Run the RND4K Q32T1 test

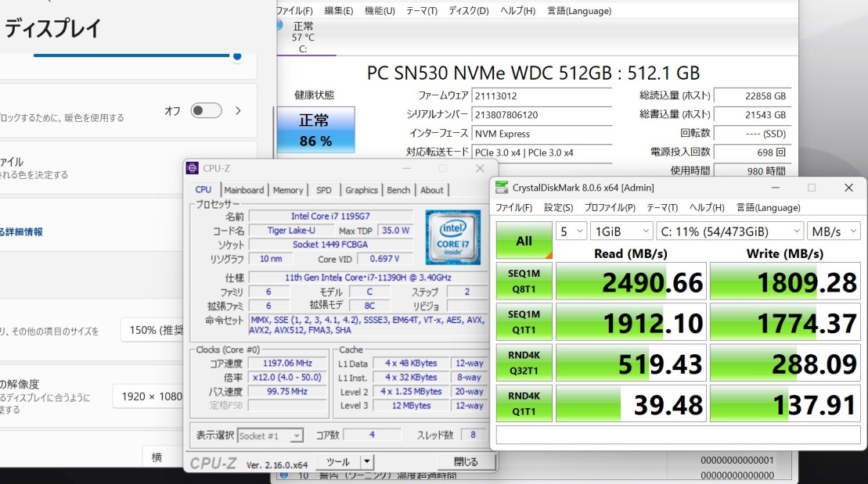pos(524,363)
